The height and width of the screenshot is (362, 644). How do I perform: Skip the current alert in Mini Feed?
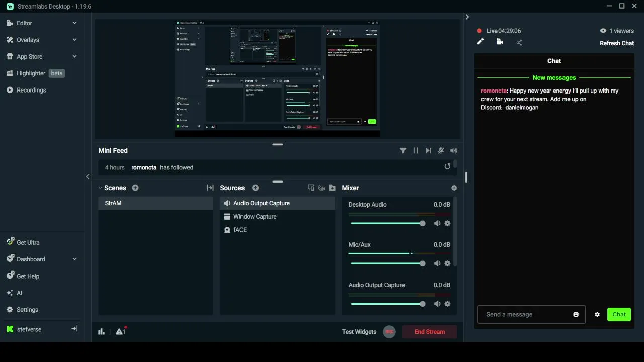[428, 150]
